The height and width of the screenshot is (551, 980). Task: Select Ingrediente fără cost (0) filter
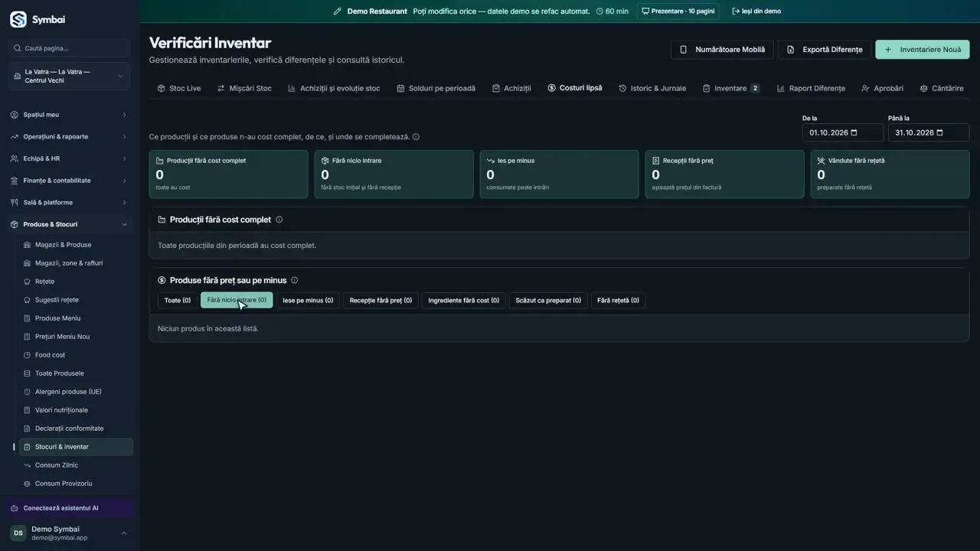[463, 301]
